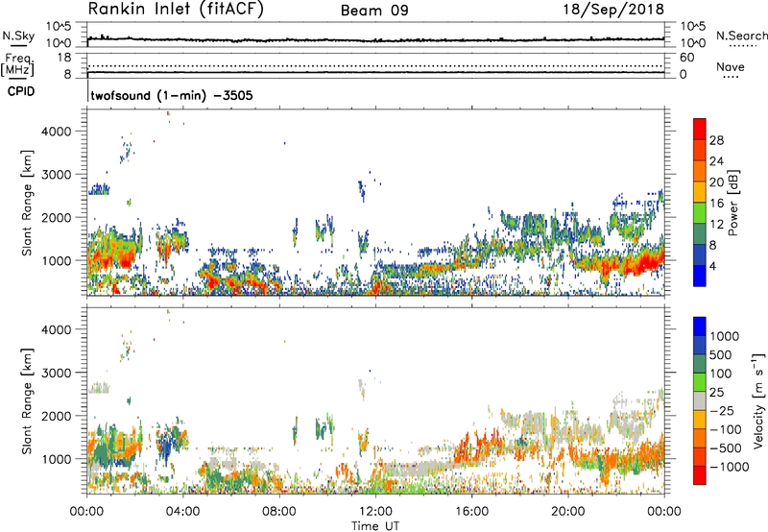Click the '-1000' tick on the Velocity colorbar
The height and width of the screenshot is (532, 768).
[729, 467]
